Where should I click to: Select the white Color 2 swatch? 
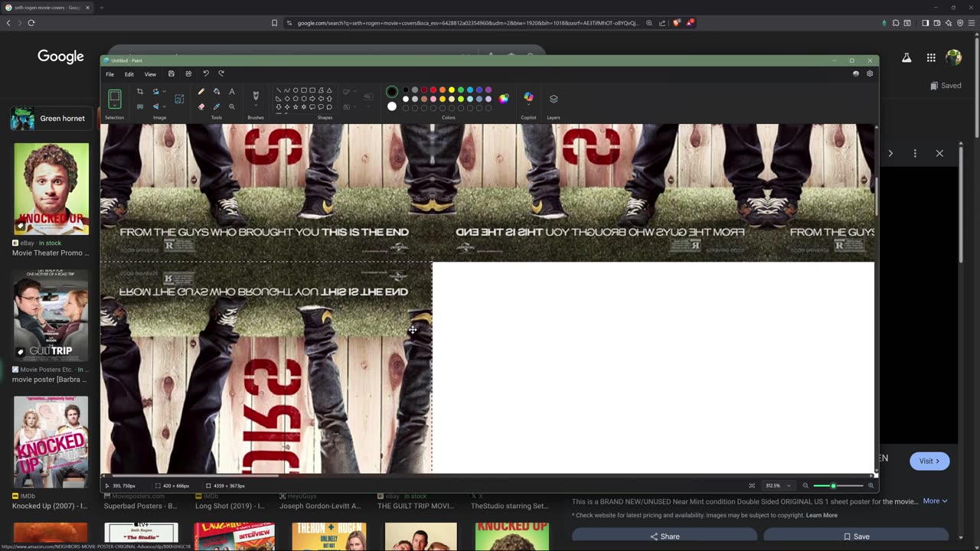(x=392, y=106)
